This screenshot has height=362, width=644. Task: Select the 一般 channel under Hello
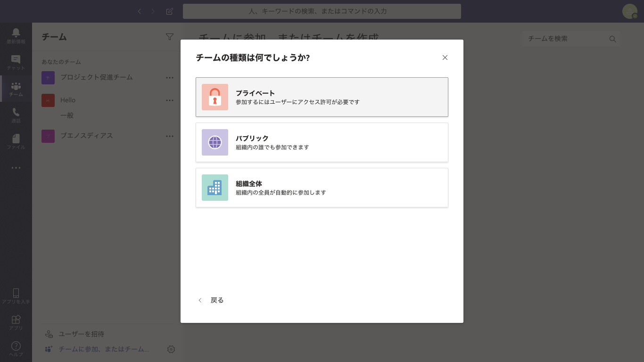(67, 115)
